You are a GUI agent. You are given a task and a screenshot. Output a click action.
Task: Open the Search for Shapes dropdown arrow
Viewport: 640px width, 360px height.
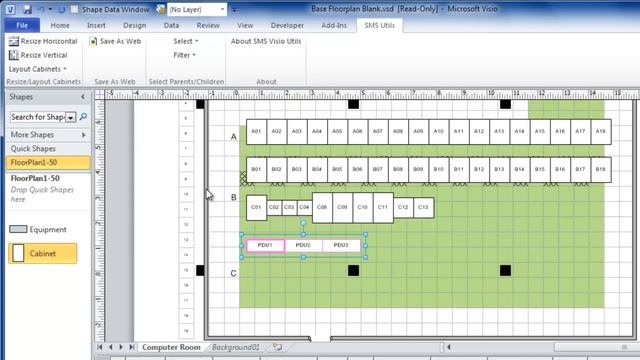[71, 118]
